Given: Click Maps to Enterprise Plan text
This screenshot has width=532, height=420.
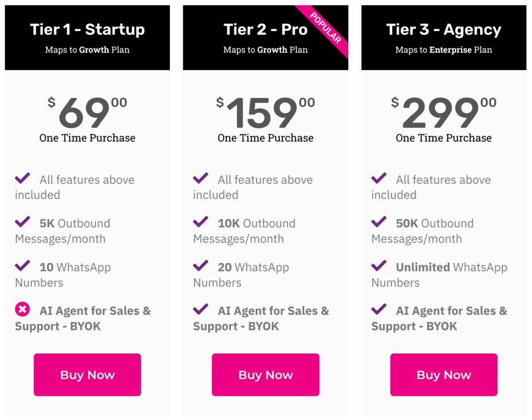Looking at the screenshot, I should pos(444,50).
